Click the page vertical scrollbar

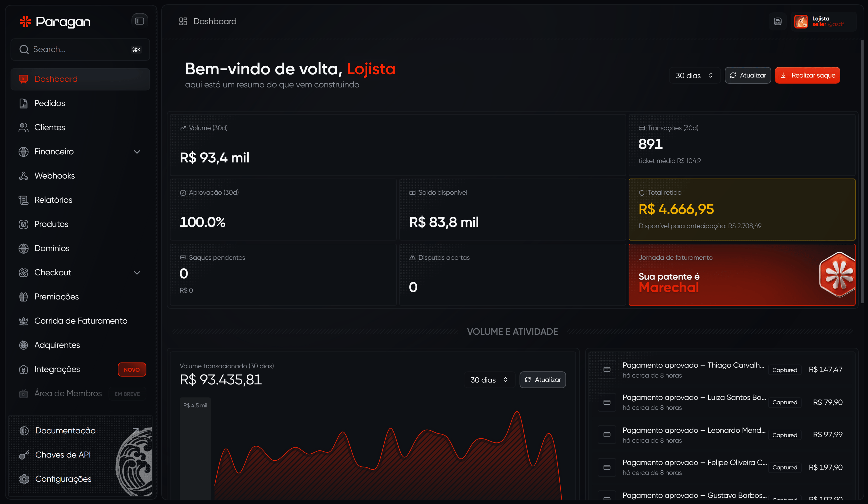(x=862, y=172)
